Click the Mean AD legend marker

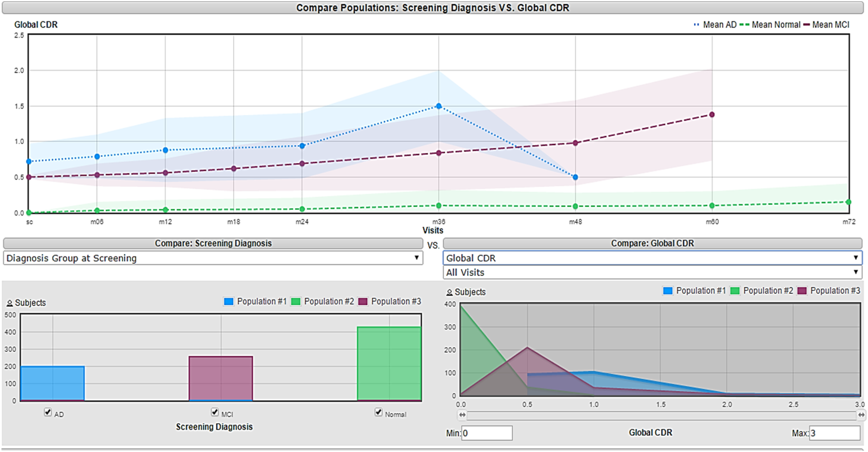point(696,25)
